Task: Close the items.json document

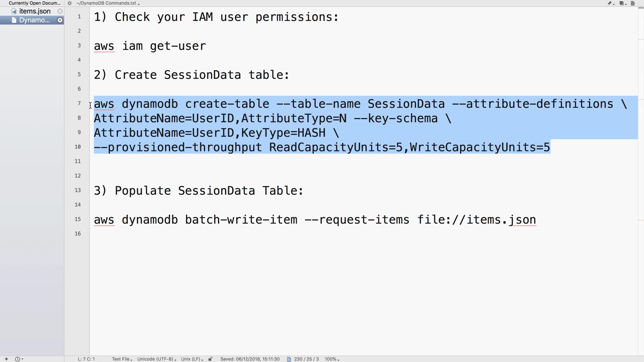Action: (x=60, y=11)
